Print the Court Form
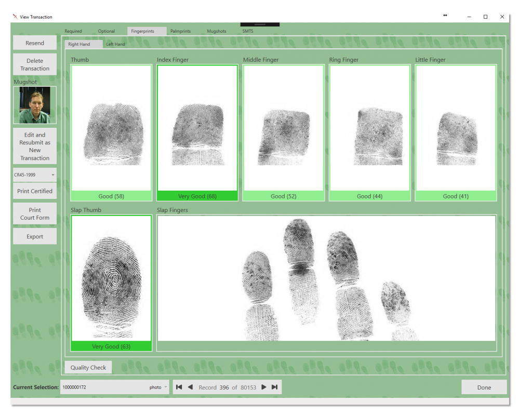This screenshot has width=532, height=416. (34, 213)
